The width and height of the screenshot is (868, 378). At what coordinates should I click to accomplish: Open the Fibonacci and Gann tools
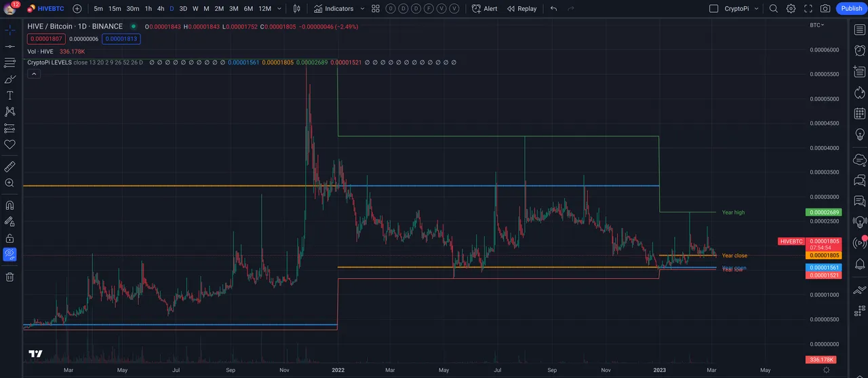(9, 63)
